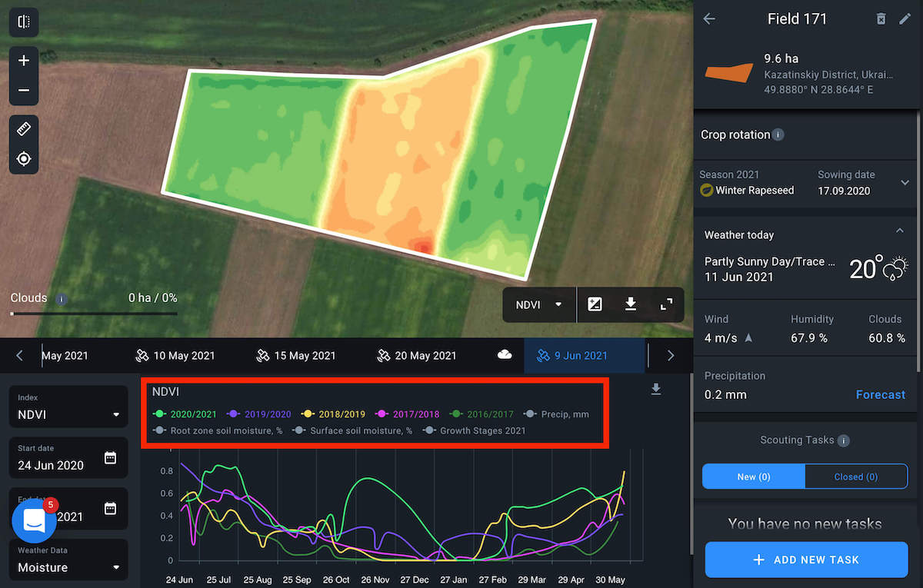Edit Field 171 with pencil icon

pos(905,18)
